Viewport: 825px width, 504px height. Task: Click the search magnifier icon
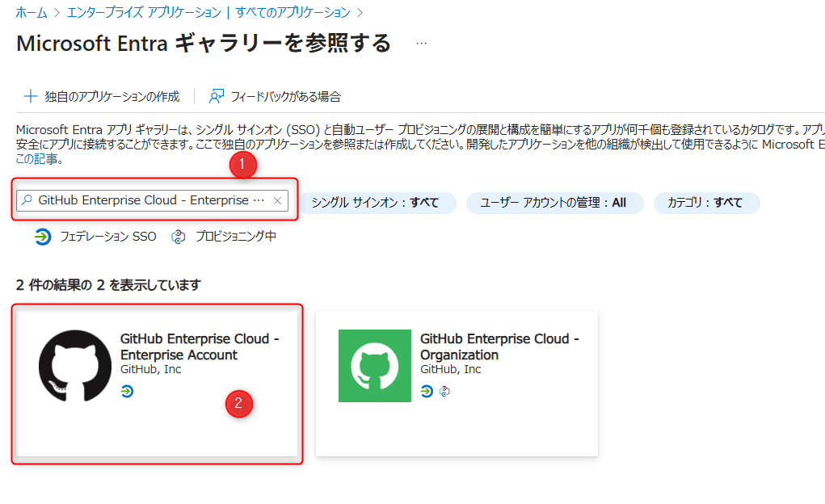tap(27, 200)
